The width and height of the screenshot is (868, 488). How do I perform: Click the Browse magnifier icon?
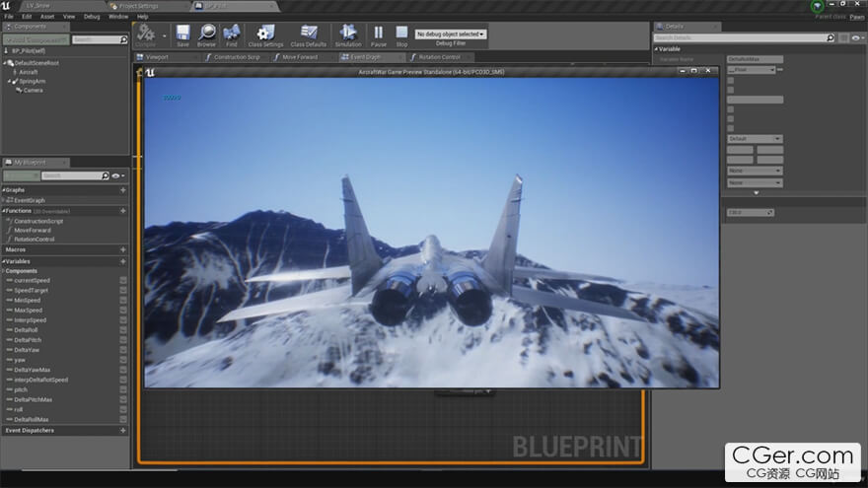click(x=207, y=35)
